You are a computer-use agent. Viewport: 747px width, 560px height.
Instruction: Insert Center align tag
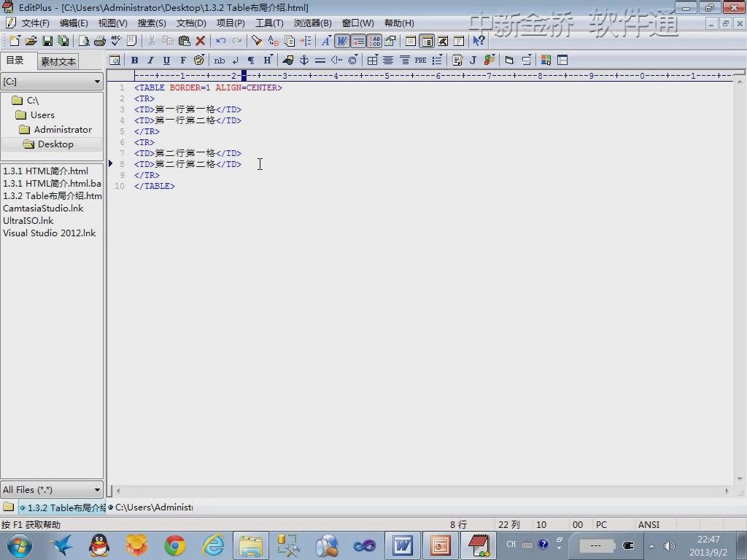388,61
